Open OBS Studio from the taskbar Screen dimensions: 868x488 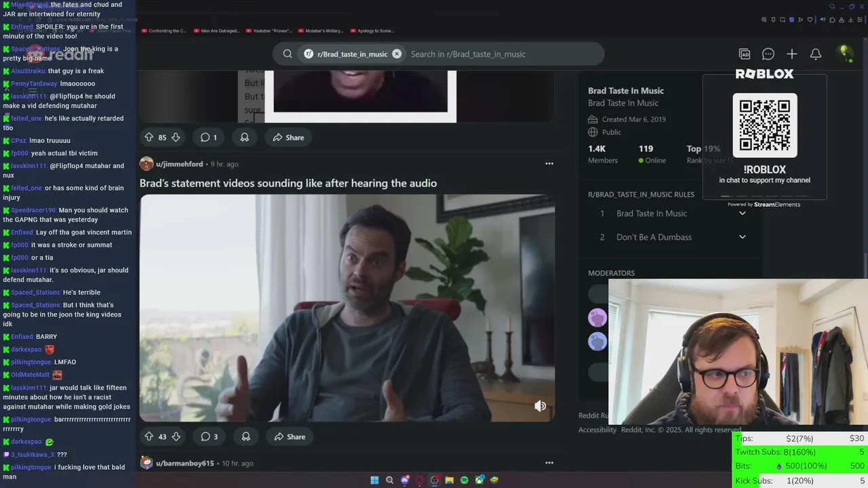(x=435, y=480)
